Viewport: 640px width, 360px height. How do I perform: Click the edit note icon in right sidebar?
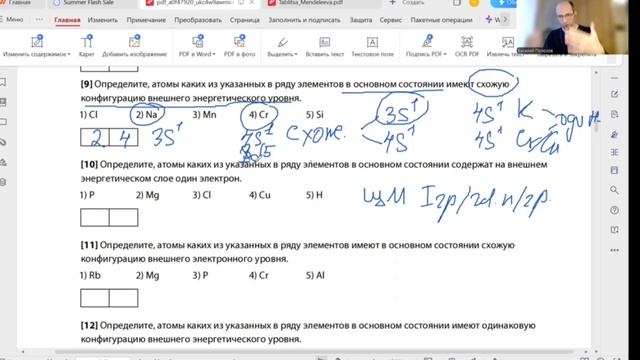(x=614, y=94)
